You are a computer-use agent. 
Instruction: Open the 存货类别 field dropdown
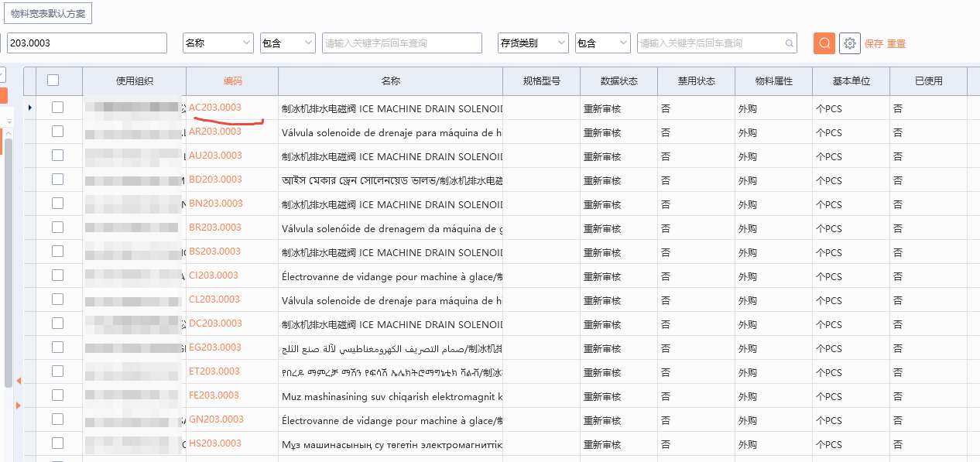click(533, 43)
